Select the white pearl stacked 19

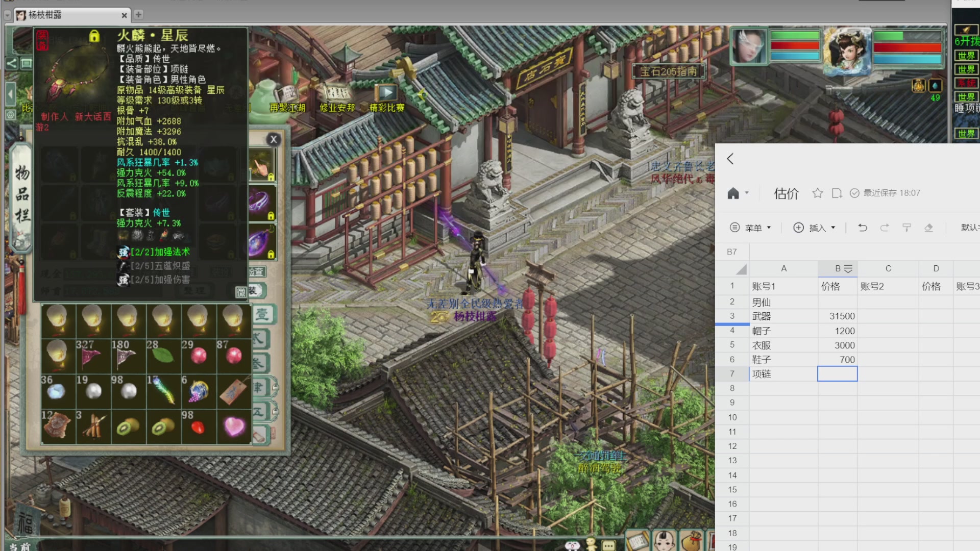[x=92, y=391]
